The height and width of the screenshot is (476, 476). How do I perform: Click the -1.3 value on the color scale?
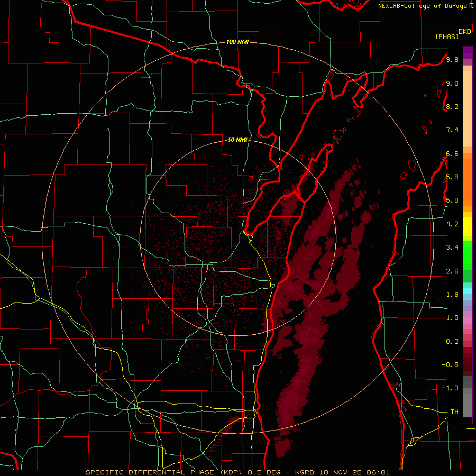click(x=450, y=388)
